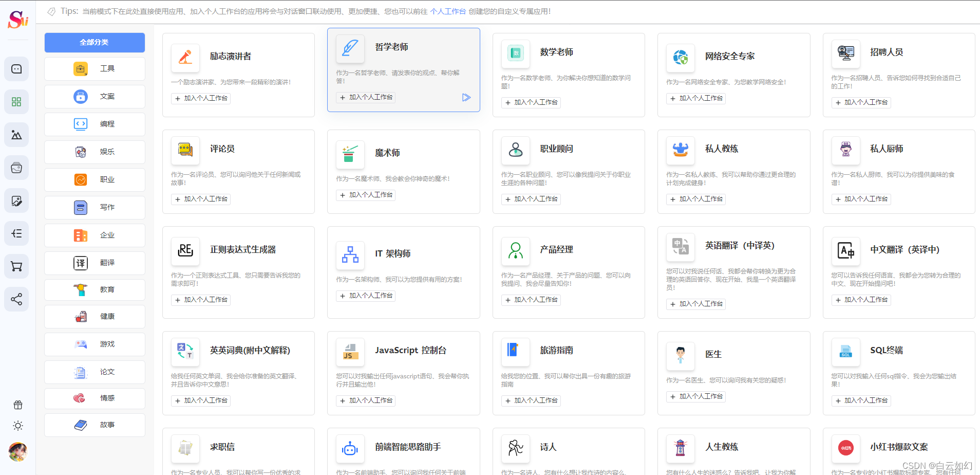Add 中文翻译 to personal workbench

[861, 300]
